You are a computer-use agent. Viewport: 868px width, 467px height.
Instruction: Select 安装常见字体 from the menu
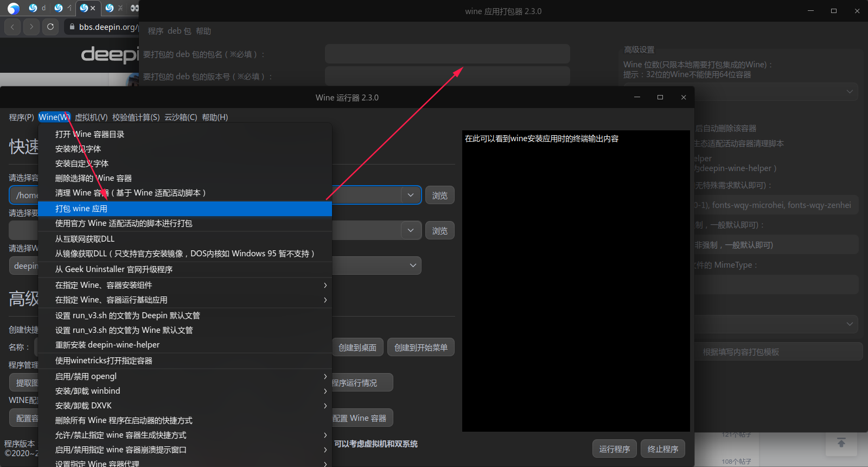[185, 149]
